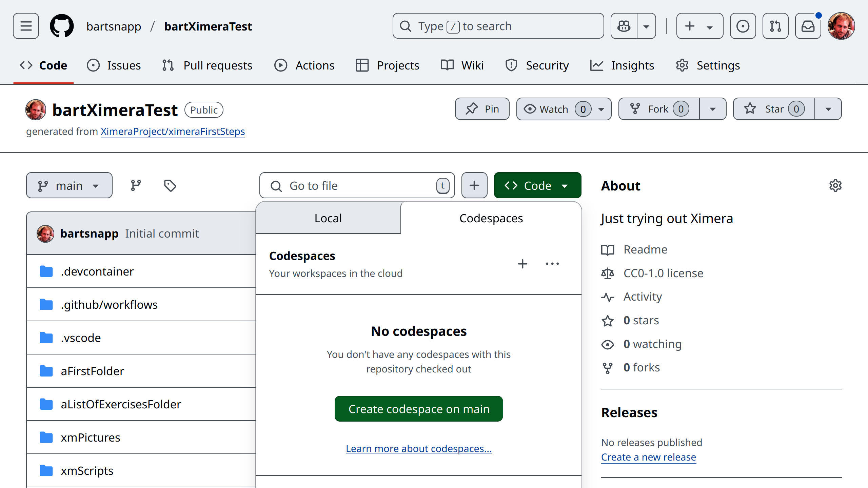This screenshot has height=488, width=868.
Task: Click the Go to file search field
Action: tap(356, 185)
